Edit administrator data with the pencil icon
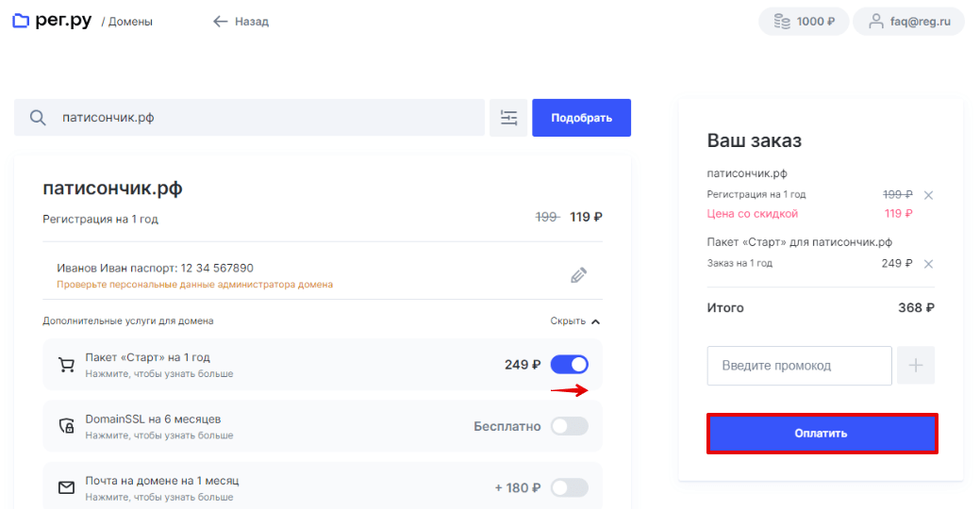Viewport: 980px width, 509px height. click(579, 275)
